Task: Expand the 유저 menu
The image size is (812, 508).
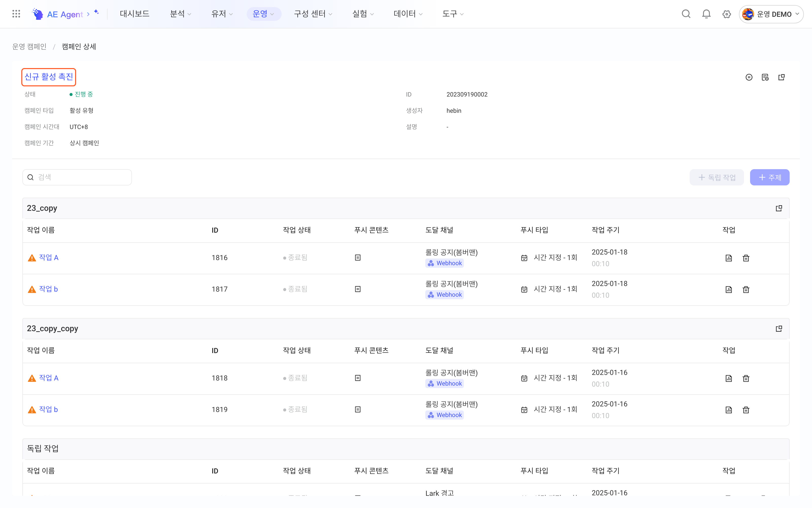Action: click(222, 14)
